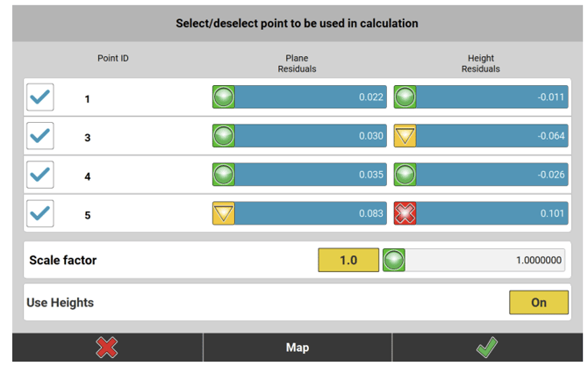Click yellow warning triangle for point 3 height residual
The height and width of the screenshot is (366, 588).
pos(405,136)
